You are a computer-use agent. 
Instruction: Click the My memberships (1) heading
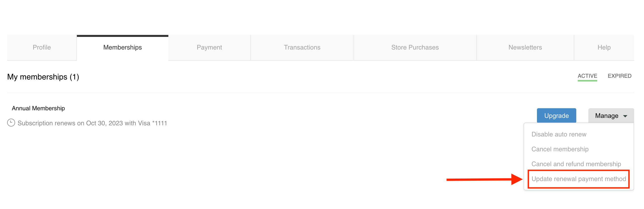[x=43, y=77]
